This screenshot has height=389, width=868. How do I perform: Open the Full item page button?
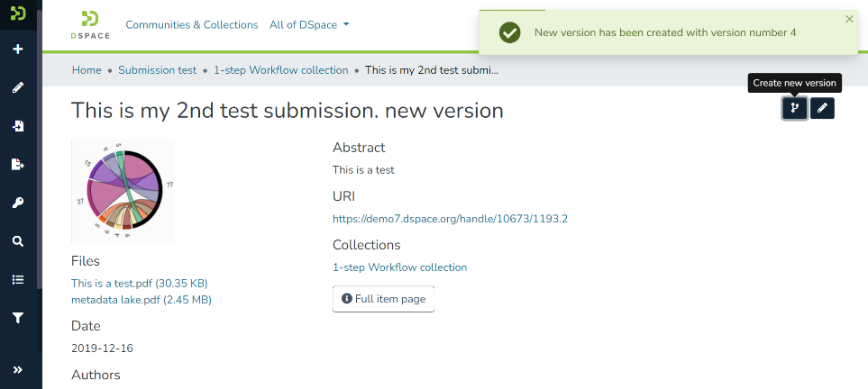pos(383,299)
